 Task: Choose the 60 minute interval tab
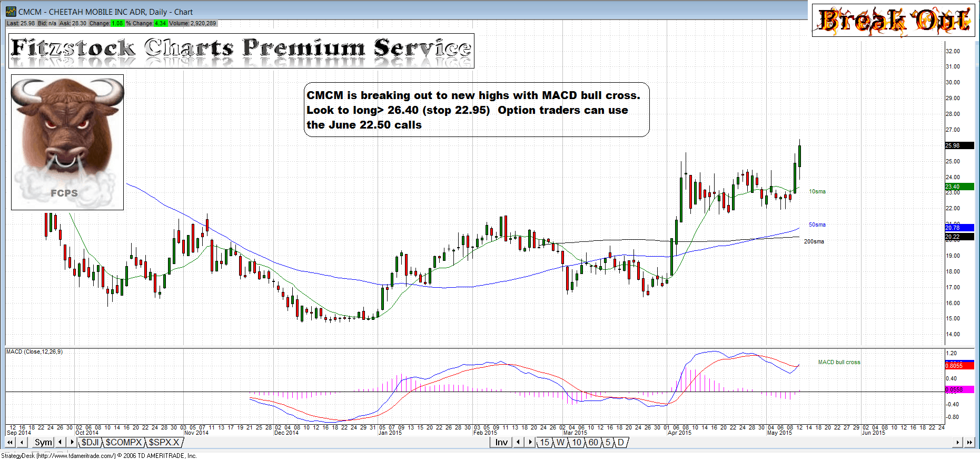coord(593,443)
